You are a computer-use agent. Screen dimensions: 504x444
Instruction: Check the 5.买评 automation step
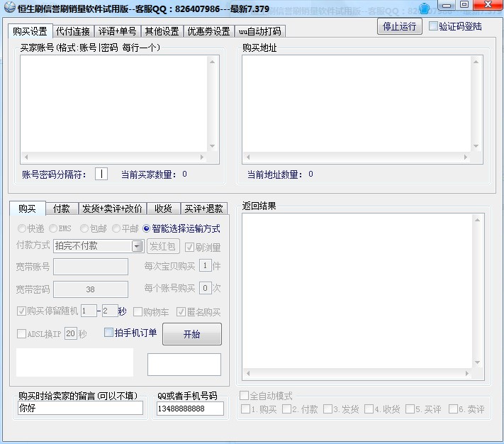[410, 409]
